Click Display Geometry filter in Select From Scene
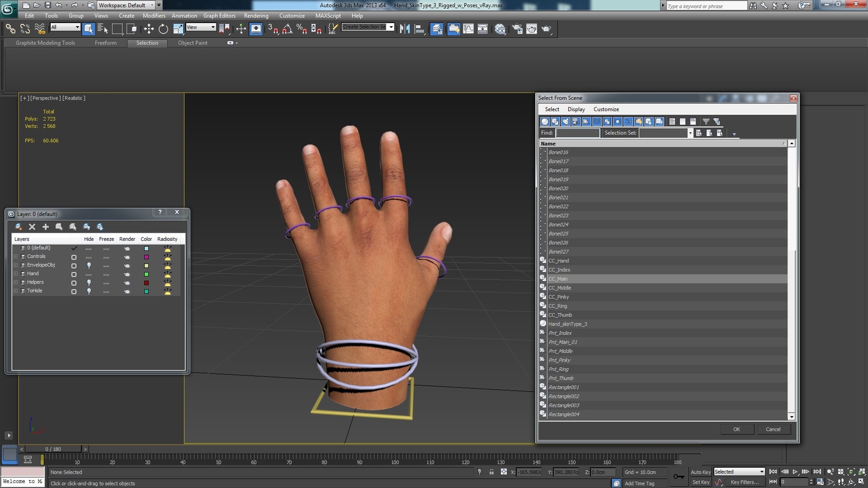 tap(544, 121)
